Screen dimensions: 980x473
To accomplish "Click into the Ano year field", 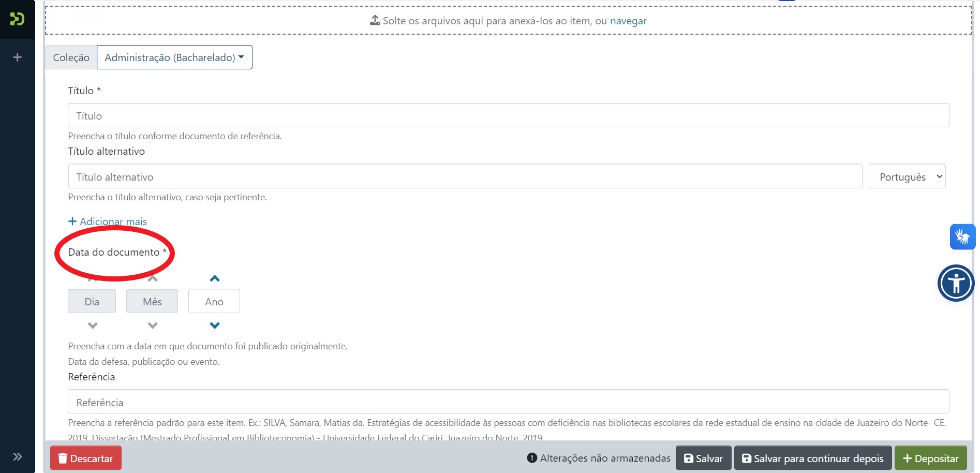I will (214, 302).
